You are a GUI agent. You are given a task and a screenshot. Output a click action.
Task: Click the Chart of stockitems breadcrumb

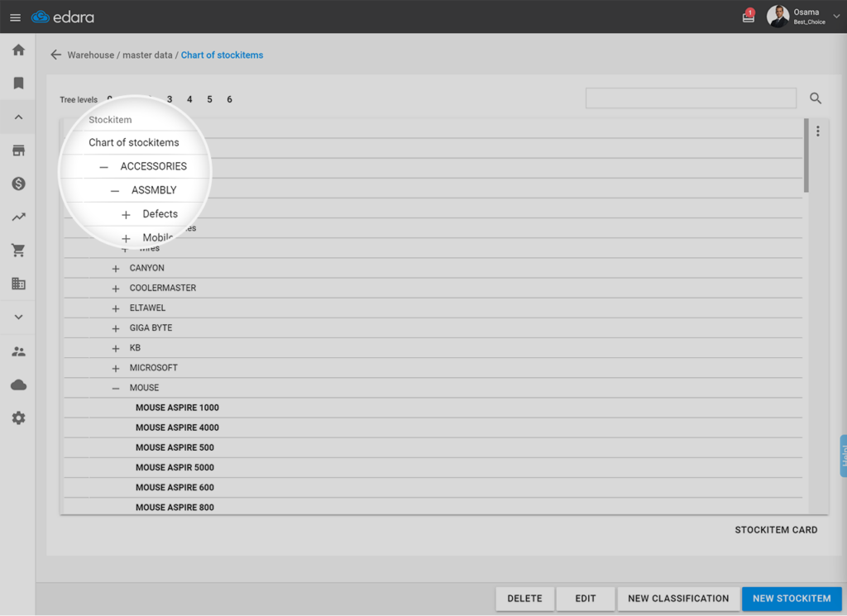(x=222, y=55)
